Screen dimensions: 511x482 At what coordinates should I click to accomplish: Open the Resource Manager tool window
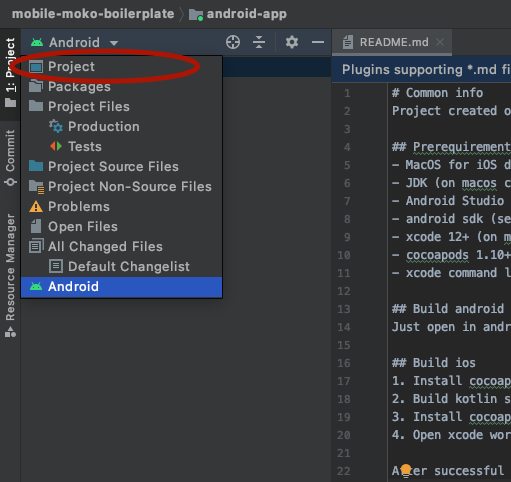(10, 275)
